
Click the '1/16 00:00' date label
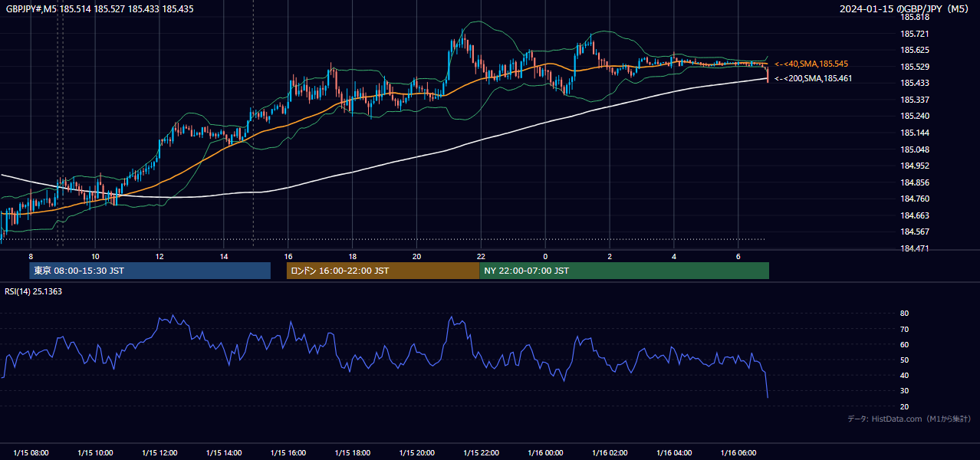tap(546, 453)
